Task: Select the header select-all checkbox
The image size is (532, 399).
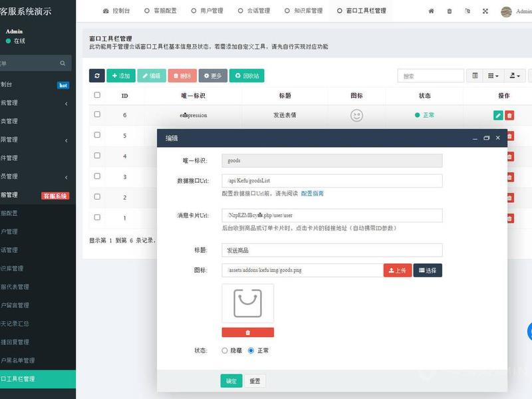Action: coord(97,95)
